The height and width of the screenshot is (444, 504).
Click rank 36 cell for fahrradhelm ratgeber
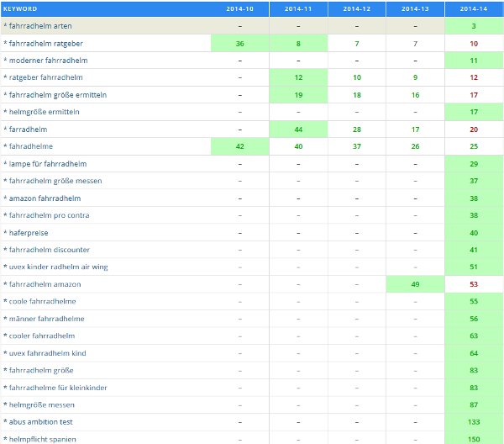pos(239,43)
